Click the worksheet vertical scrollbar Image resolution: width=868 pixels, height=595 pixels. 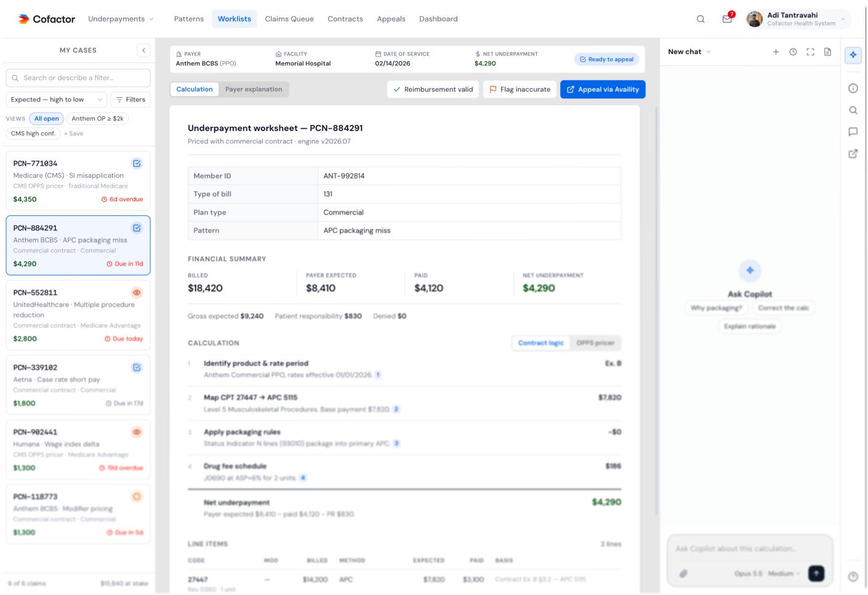(x=656, y=311)
